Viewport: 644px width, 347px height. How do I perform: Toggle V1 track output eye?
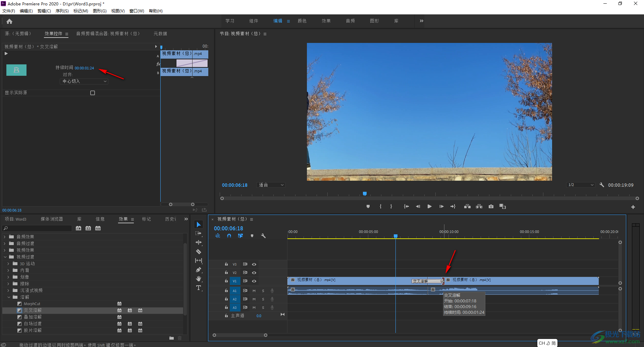[x=254, y=281]
